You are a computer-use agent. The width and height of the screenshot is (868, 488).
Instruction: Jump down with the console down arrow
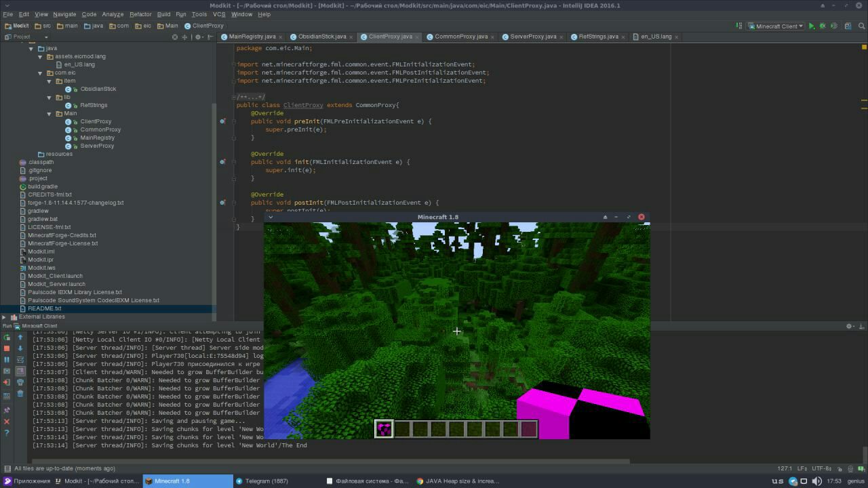click(20, 348)
